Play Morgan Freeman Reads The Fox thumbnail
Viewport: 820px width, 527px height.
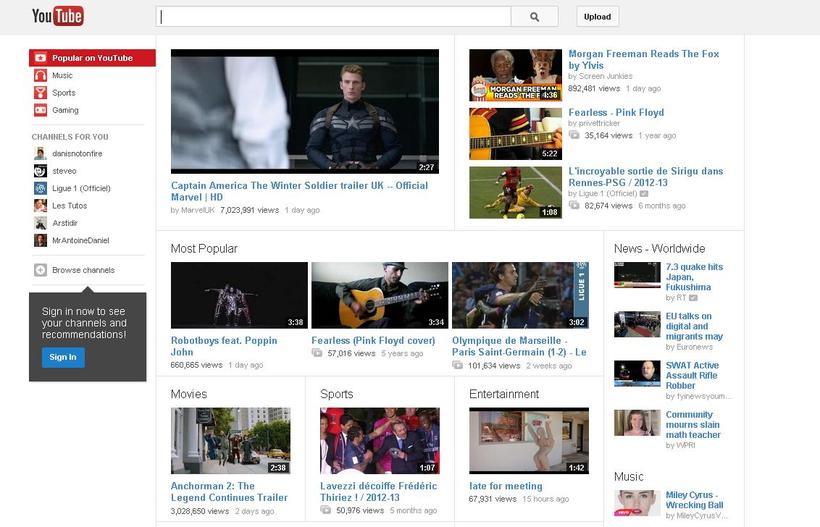point(515,75)
